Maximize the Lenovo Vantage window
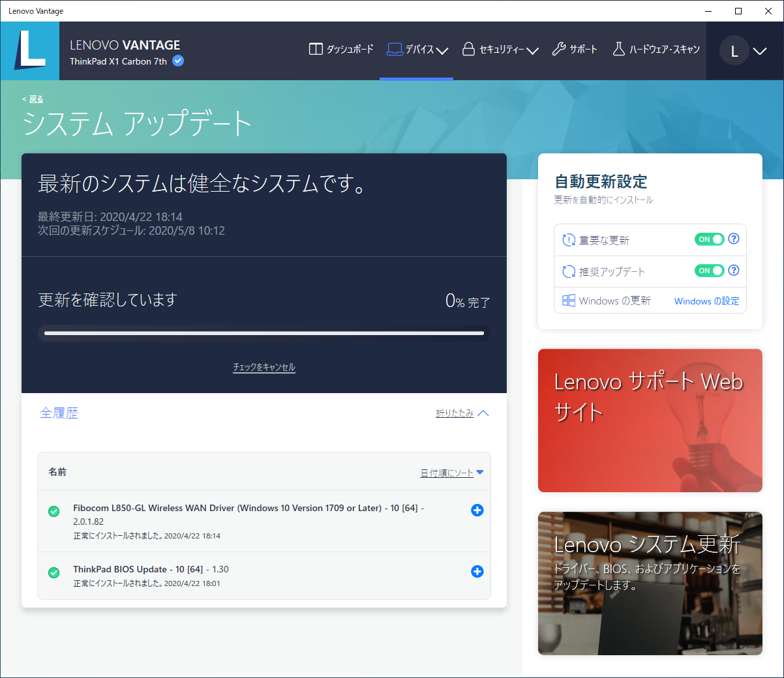The height and width of the screenshot is (678, 784). tap(738, 11)
